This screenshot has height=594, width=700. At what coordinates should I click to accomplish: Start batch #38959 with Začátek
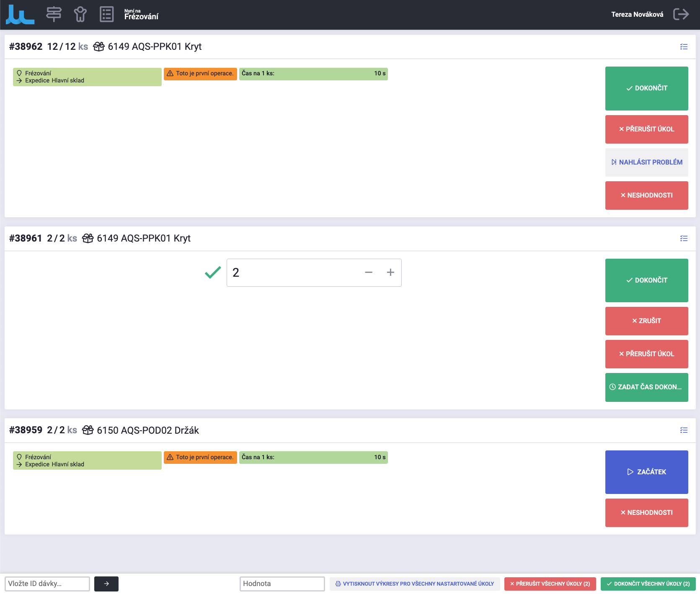click(646, 472)
